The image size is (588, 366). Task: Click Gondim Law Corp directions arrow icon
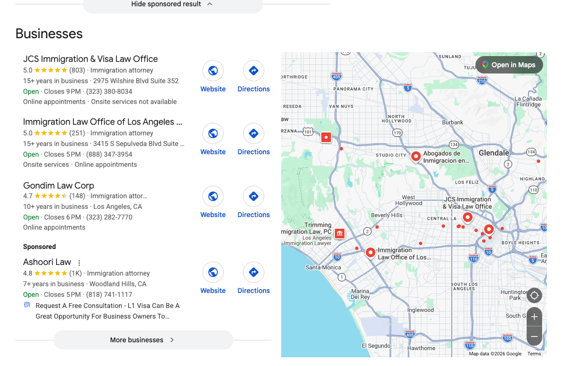pos(254,196)
